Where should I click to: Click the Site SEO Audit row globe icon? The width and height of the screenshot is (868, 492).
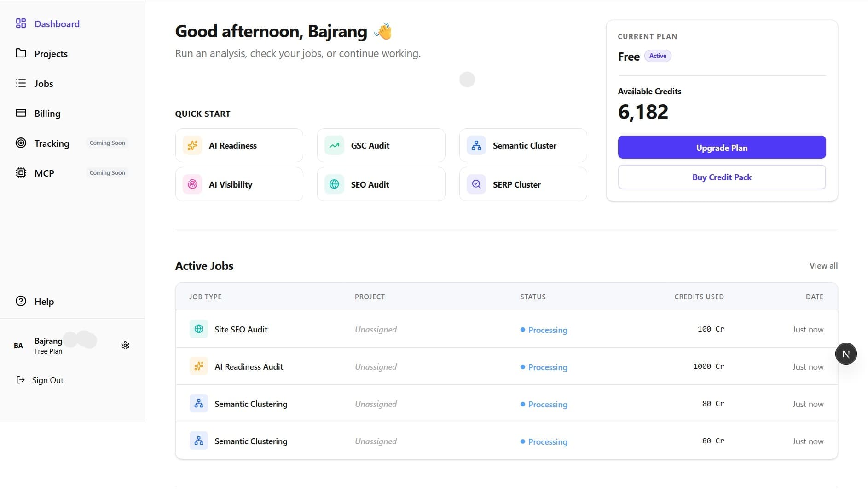coord(199,329)
